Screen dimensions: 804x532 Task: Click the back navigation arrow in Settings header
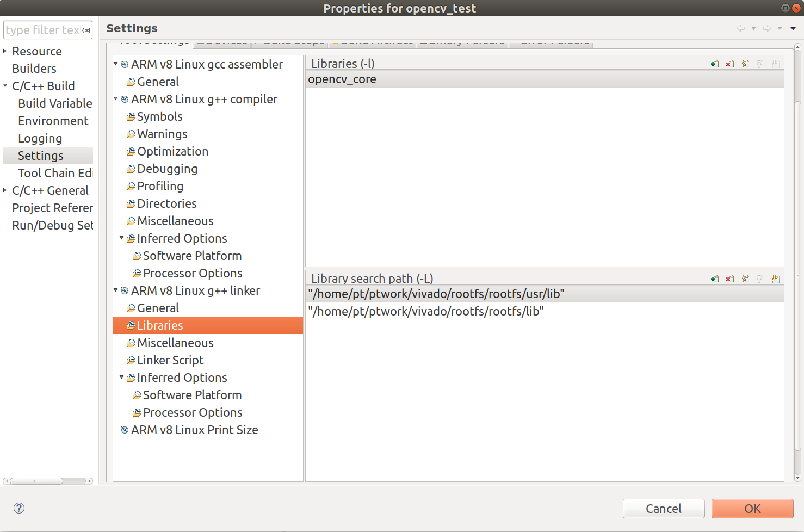(x=740, y=28)
